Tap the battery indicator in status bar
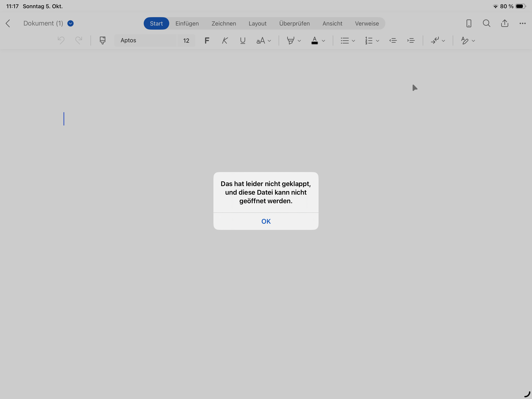Screen dimensions: 532x399 pos(521,6)
